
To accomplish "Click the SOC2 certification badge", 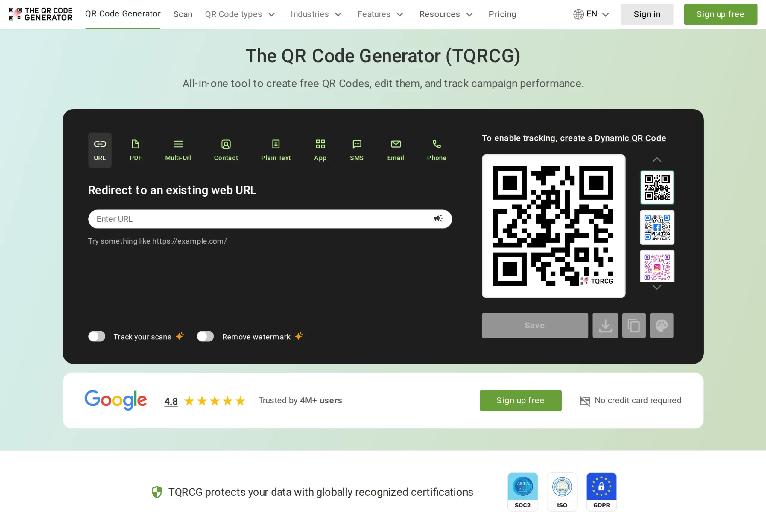I will 522,492.
